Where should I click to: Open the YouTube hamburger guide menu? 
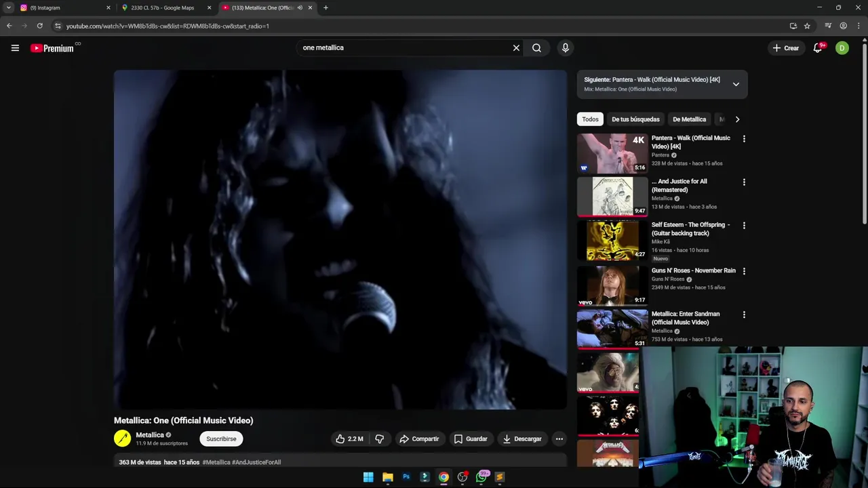tap(15, 48)
